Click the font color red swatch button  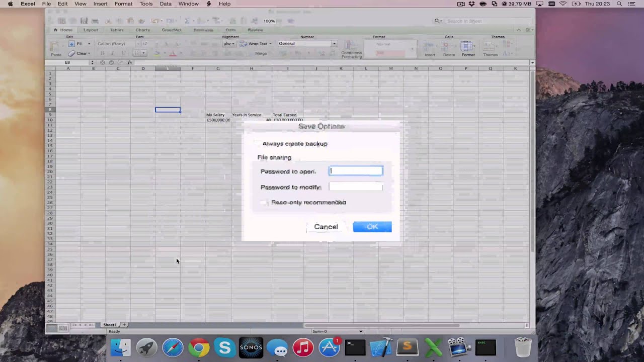[173, 53]
